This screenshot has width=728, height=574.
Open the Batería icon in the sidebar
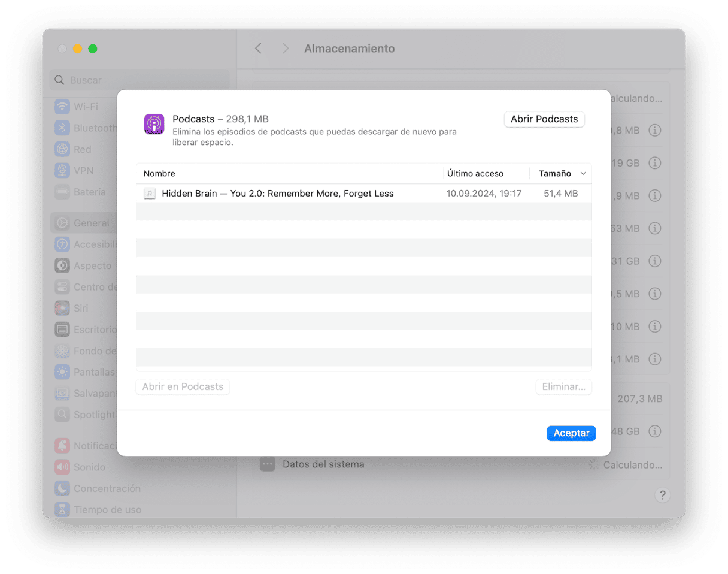click(62, 192)
